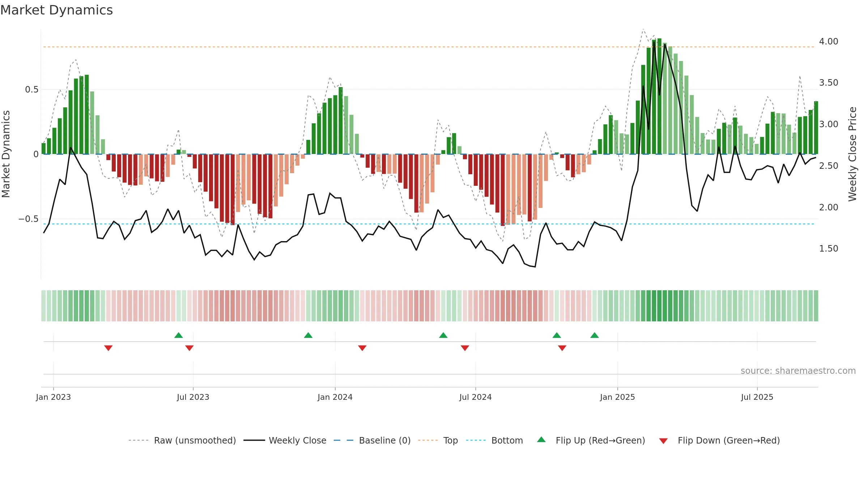Click the 0.5 left axis tick
Viewport: 868px width, 488px height.
pyautogui.click(x=32, y=90)
